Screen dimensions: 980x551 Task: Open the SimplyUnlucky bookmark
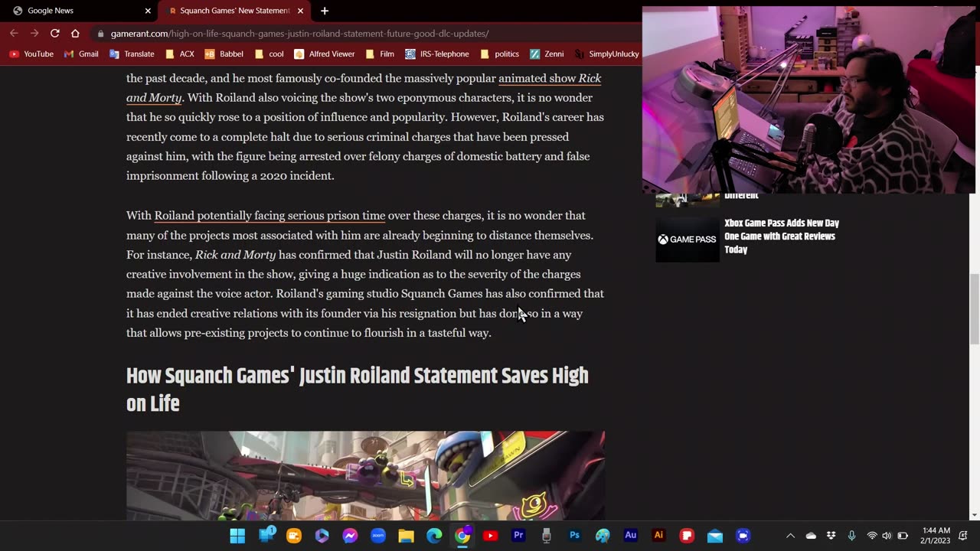pyautogui.click(x=606, y=54)
